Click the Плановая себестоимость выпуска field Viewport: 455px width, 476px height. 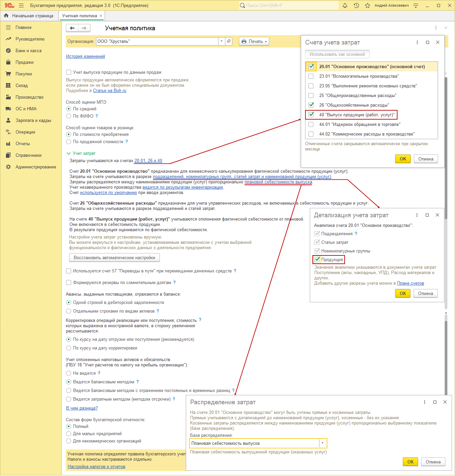(255, 443)
